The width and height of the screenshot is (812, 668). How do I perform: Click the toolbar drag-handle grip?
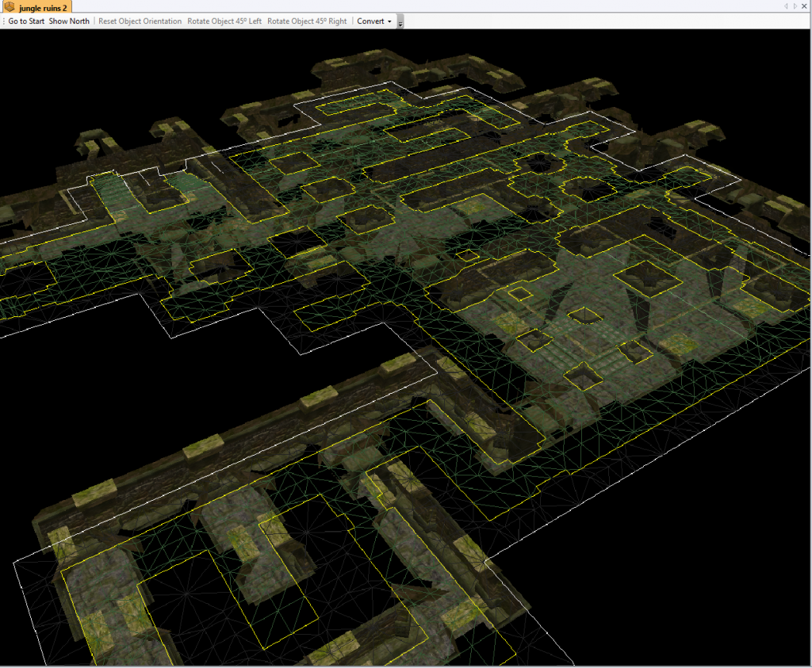point(4,21)
